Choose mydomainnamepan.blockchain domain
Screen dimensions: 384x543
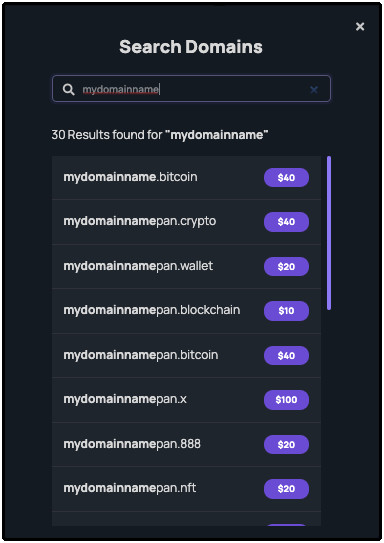[186, 311]
